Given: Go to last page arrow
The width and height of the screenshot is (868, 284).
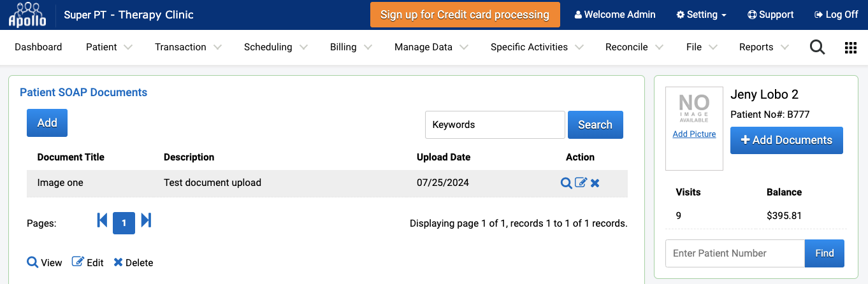Looking at the screenshot, I should 146,220.
